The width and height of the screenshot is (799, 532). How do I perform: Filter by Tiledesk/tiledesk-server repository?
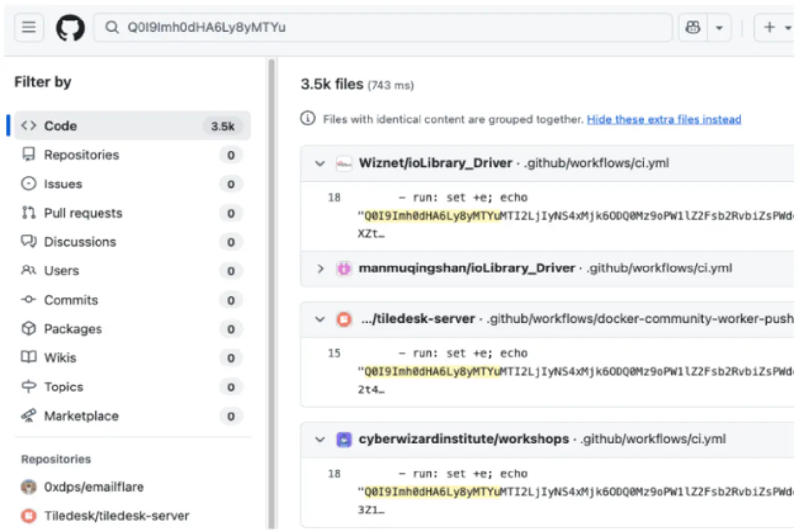[x=117, y=516]
